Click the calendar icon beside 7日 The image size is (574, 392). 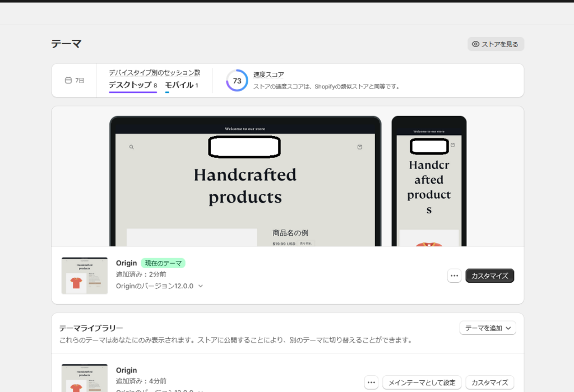tap(68, 81)
